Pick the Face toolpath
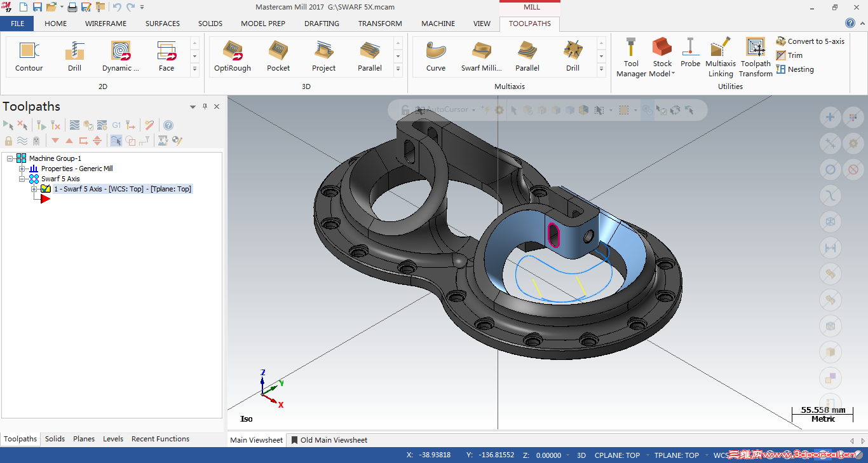868x463 pixels. 166,57
